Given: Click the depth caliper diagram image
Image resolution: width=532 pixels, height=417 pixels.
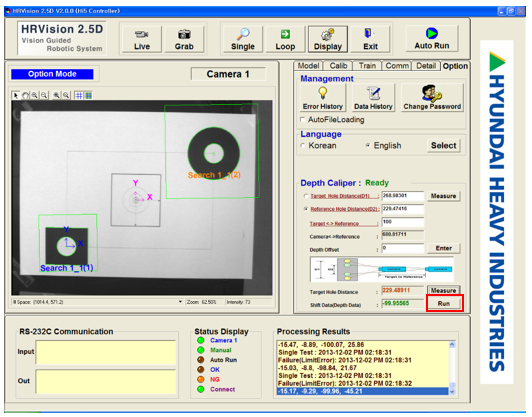Looking at the screenshot, I should [x=382, y=269].
